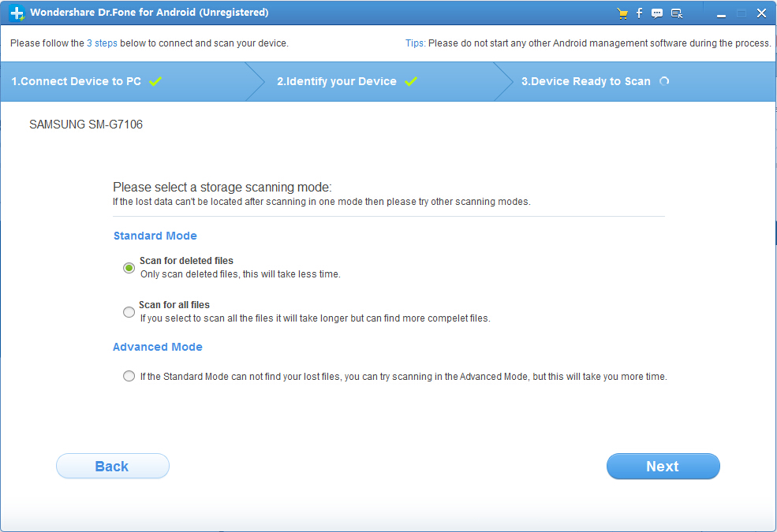Image resolution: width=777 pixels, height=532 pixels.
Task: Click the loading spinner beside Device Ready to Scan
Action: click(664, 81)
